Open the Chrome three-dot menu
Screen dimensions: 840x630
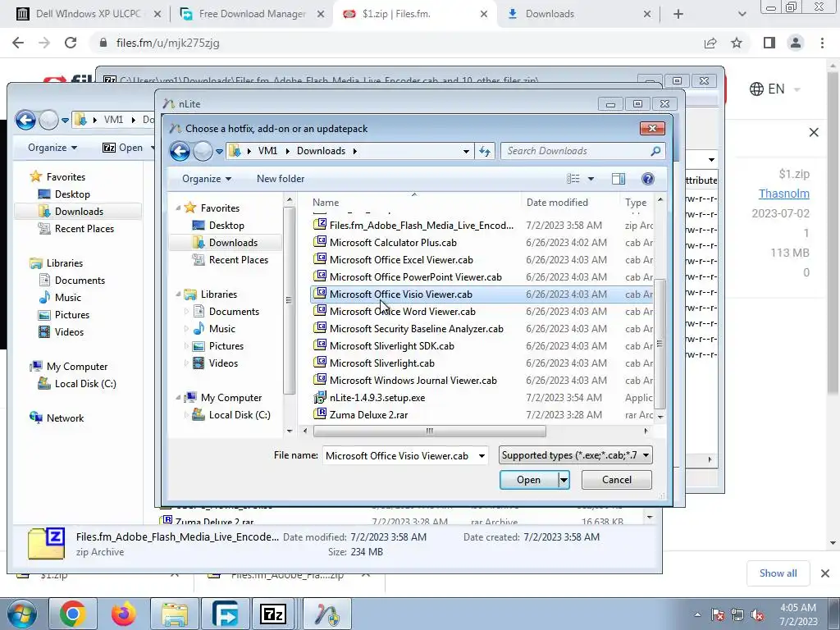coord(822,43)
